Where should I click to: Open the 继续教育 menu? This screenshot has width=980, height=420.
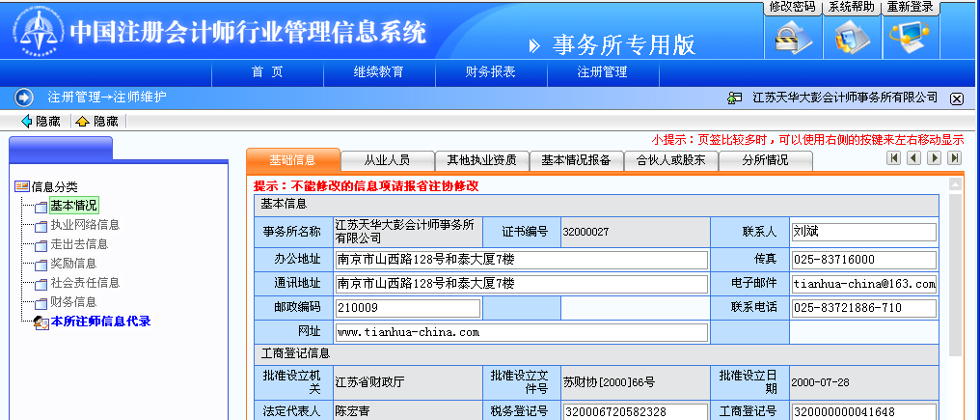[379, 72]
